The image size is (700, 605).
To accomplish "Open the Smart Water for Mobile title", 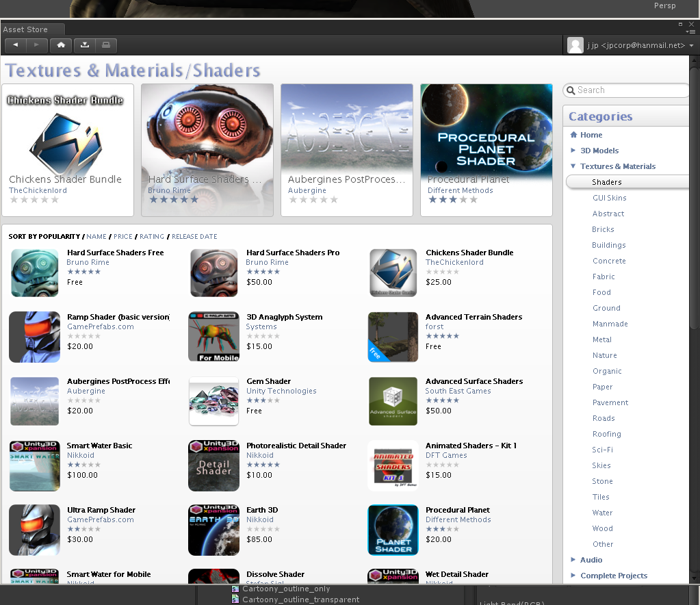I will point(109,574).
